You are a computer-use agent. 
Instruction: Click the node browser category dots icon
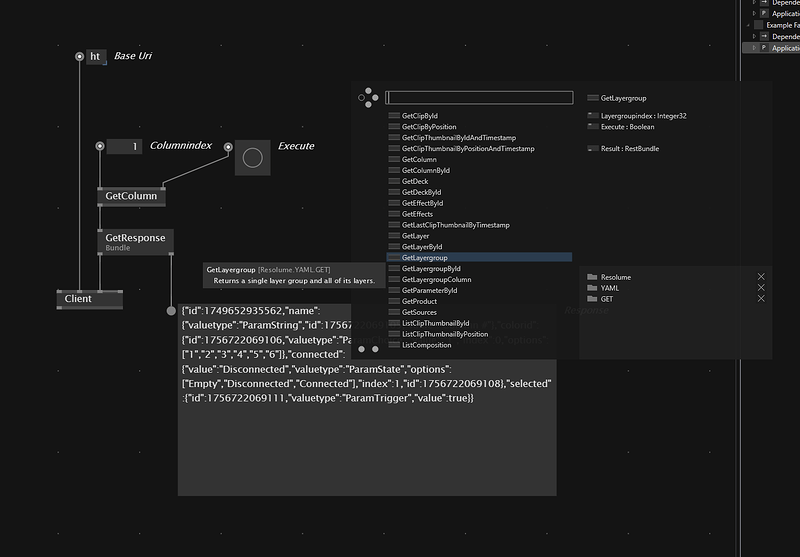pos(368,98)
